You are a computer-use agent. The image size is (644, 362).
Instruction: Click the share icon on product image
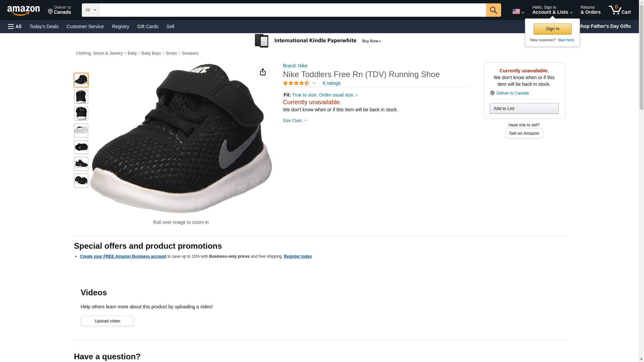click(263, 72)
